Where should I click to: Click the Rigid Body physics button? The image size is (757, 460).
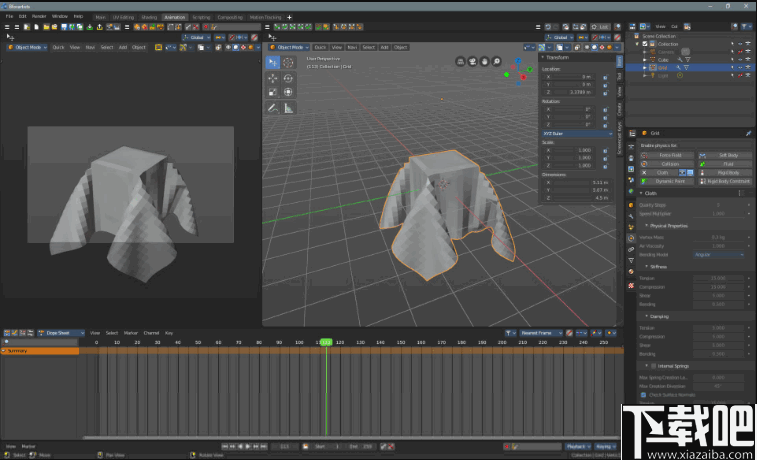coord(725,173)
